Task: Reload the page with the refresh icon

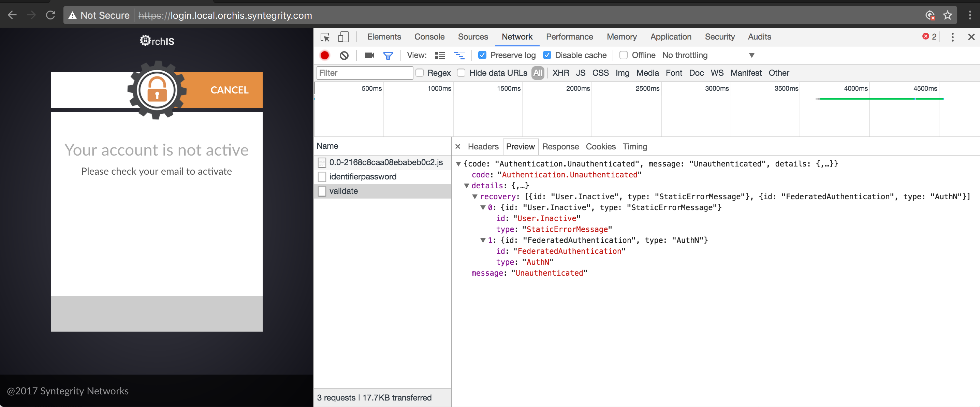Action: pyautogui.click(x=50, y=15)
